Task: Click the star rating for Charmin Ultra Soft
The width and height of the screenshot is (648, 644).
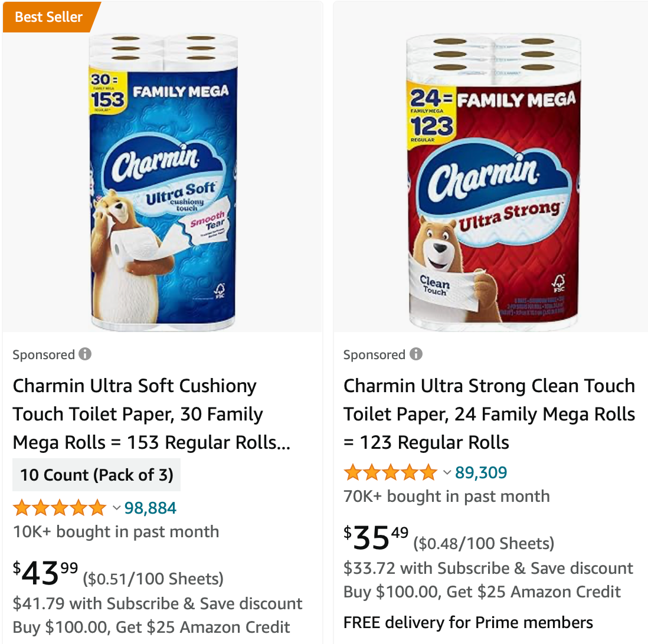Action: [x=59, y=508]
